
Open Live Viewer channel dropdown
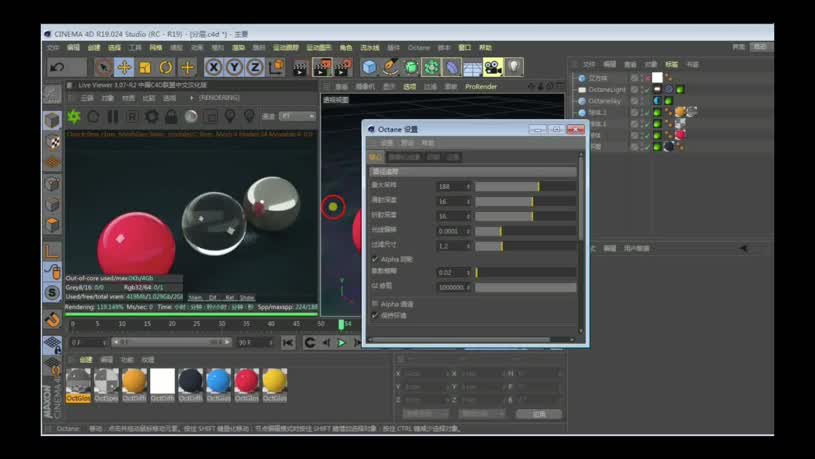pyautogui.click(x=297, y=116)
